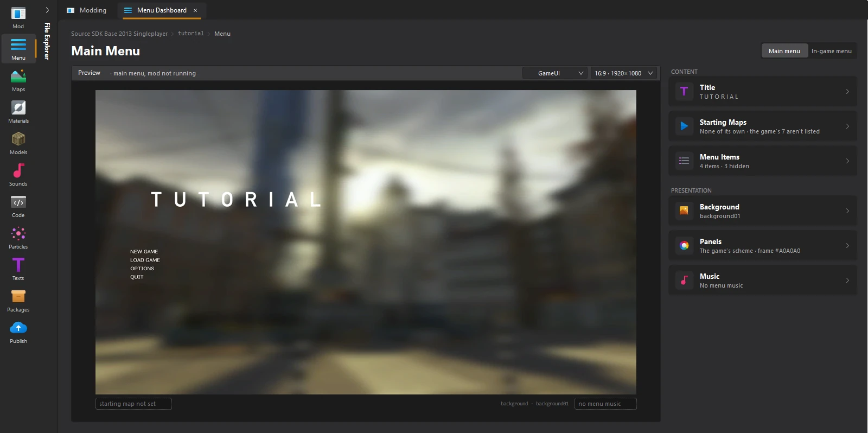Click LOAD GAME in the preview
This screenshot has height=433, width=868.
[145, 260]
